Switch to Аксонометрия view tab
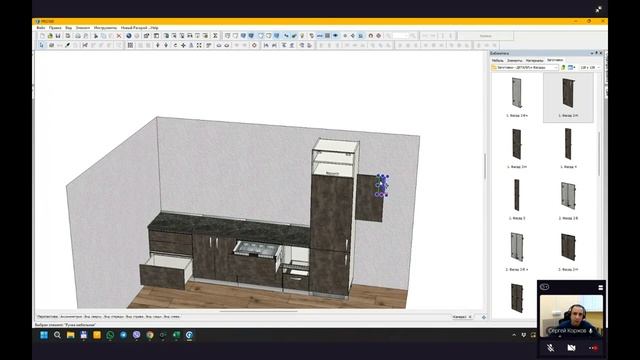Viewport: 640px width, 360px height. pyautogui.click(x=71, y=317)
